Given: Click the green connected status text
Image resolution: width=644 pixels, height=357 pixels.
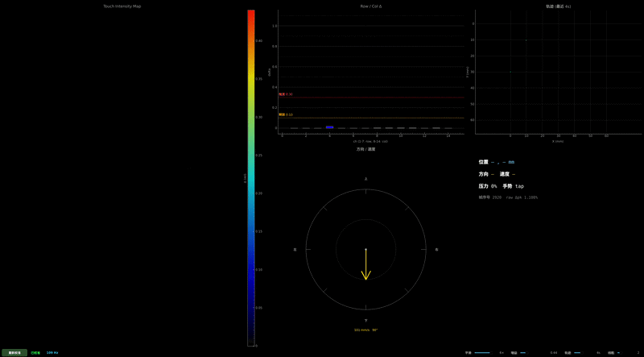Looking at the screenshot, I should pos(35,353).
